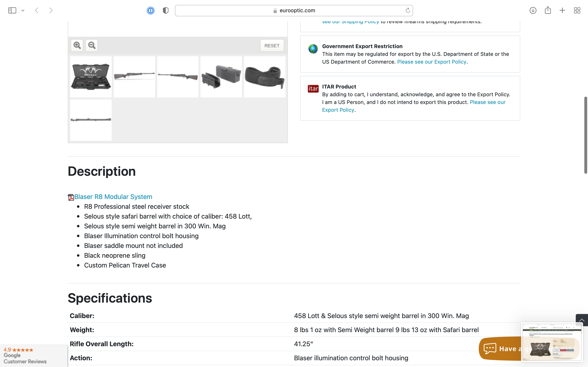Open a new tab with plus
This screenshot has width=588, height=367.
(x=562, y=10)
